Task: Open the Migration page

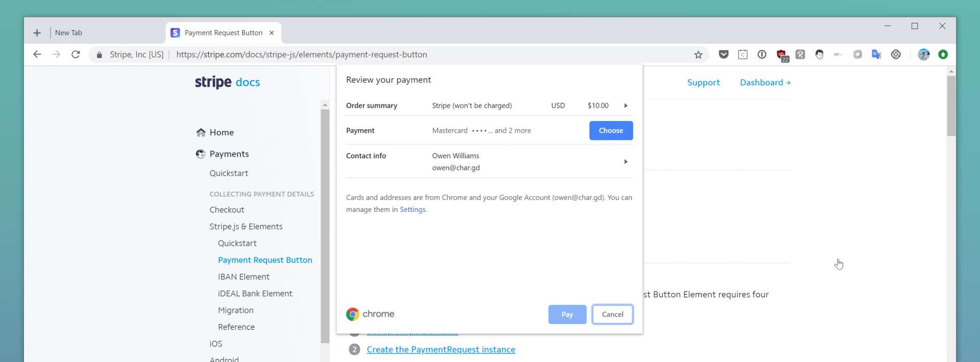Action: point(235,310)
